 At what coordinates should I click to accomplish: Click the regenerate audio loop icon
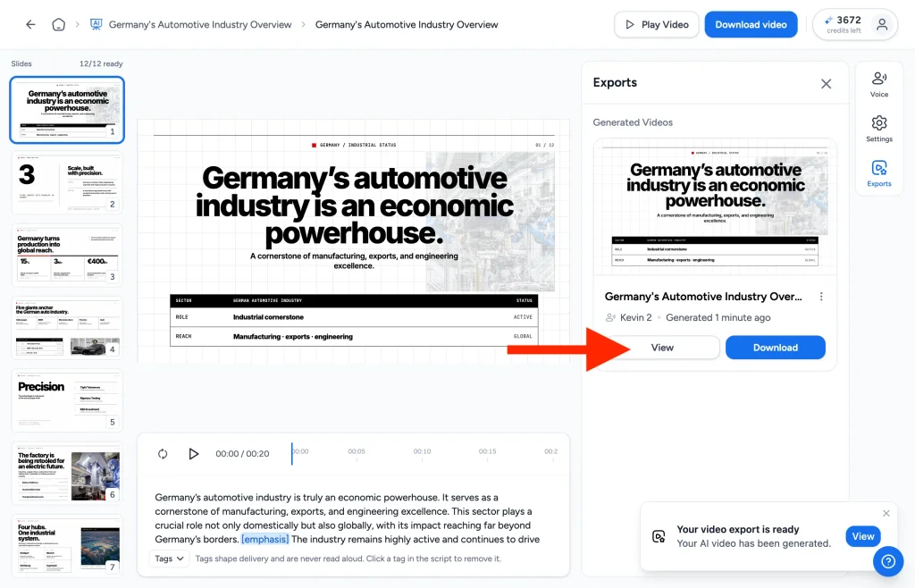pyautogui.click(x=163, y=454)
